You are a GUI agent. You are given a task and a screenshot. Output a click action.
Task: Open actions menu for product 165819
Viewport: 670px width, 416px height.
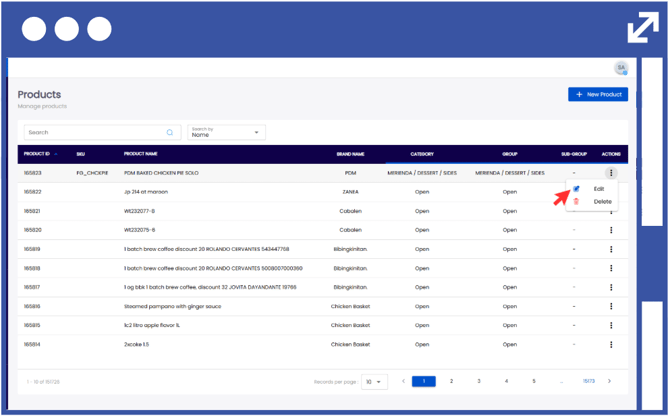pyautogui.click(x=611, y=249)
